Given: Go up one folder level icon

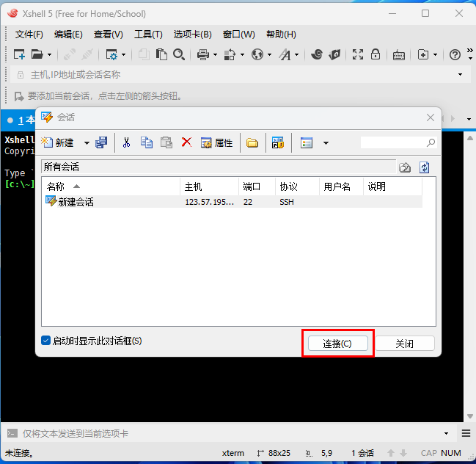Looking at the screenshot, I should click(x=405, y=167).
